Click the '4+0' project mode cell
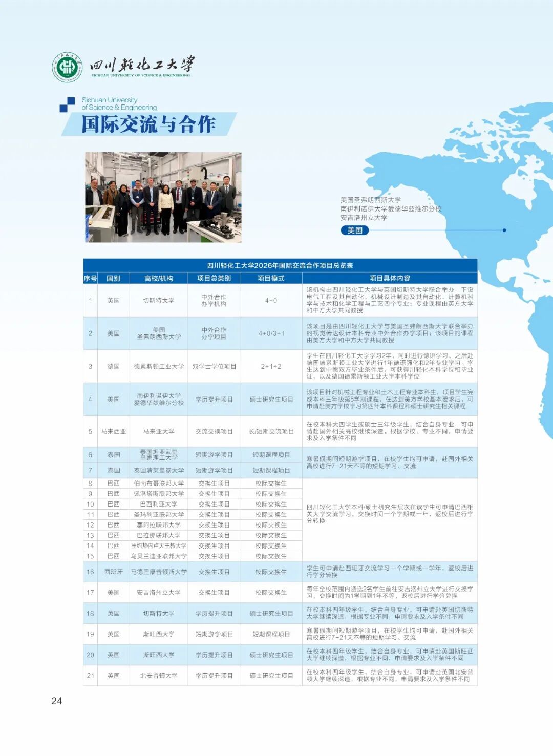The image size is (553, 756). 271,301
